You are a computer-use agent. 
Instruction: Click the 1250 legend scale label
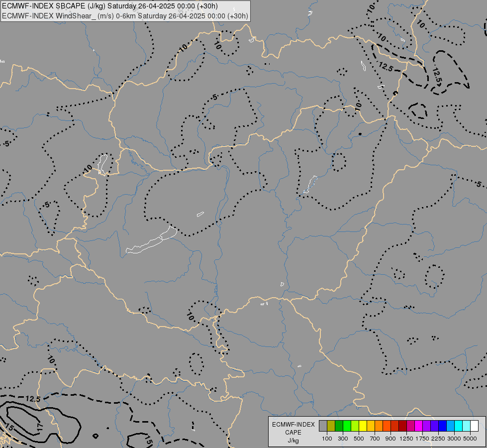click(x=406, y=439)
